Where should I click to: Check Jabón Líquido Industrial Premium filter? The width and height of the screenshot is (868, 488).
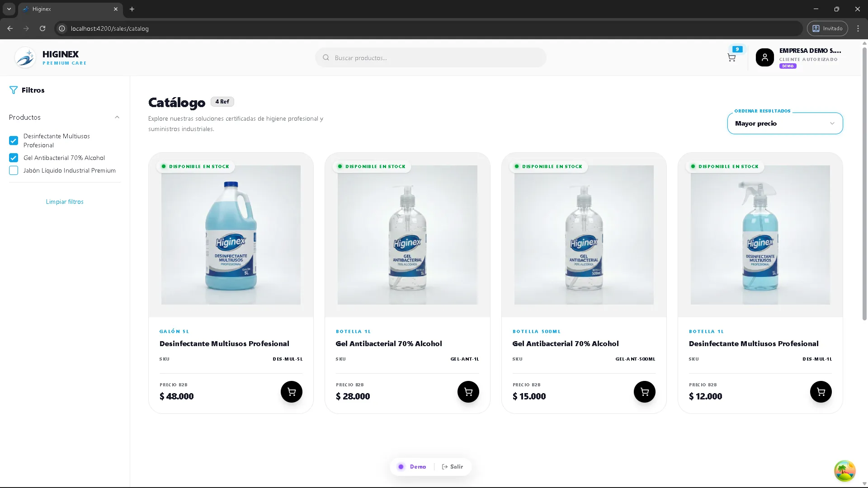point(13,170)
